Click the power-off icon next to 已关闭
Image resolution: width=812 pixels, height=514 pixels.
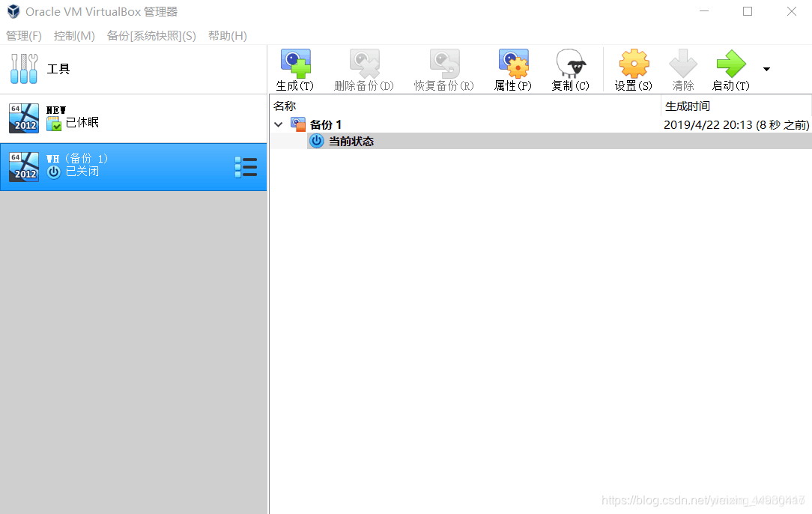click(54, 172)
